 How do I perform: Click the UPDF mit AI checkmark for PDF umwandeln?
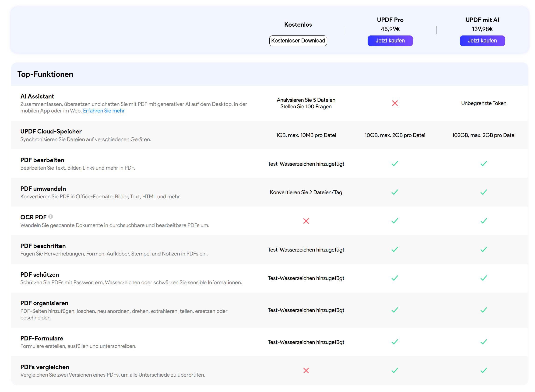[x=483, y=192]
